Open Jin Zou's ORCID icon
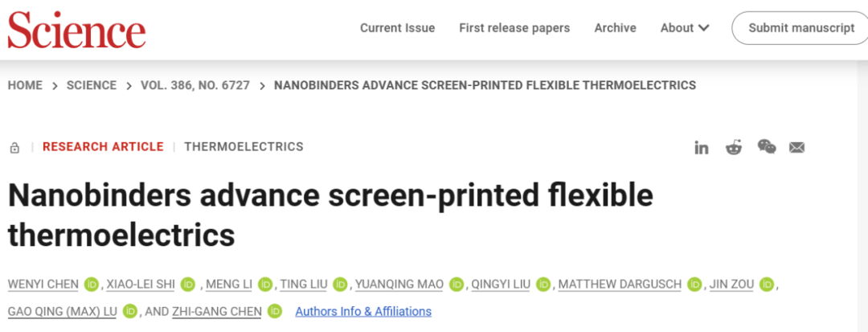This screenshot has width=868, height=332. pos(767,285)
